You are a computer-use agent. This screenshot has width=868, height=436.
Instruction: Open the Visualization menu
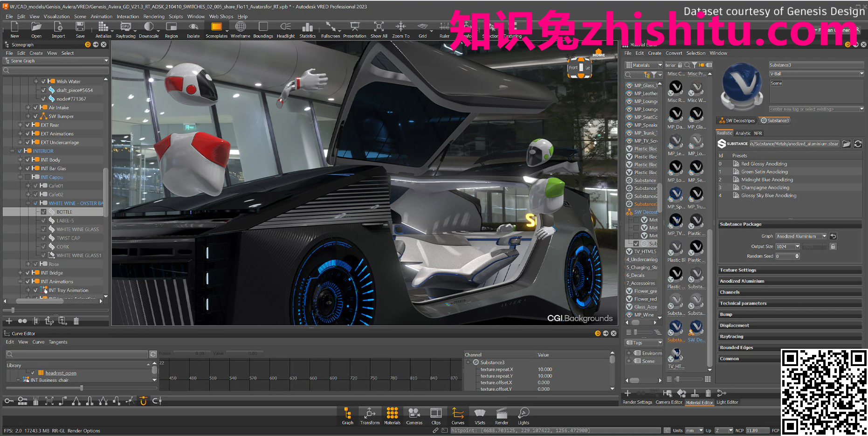(x=56, y=16)
